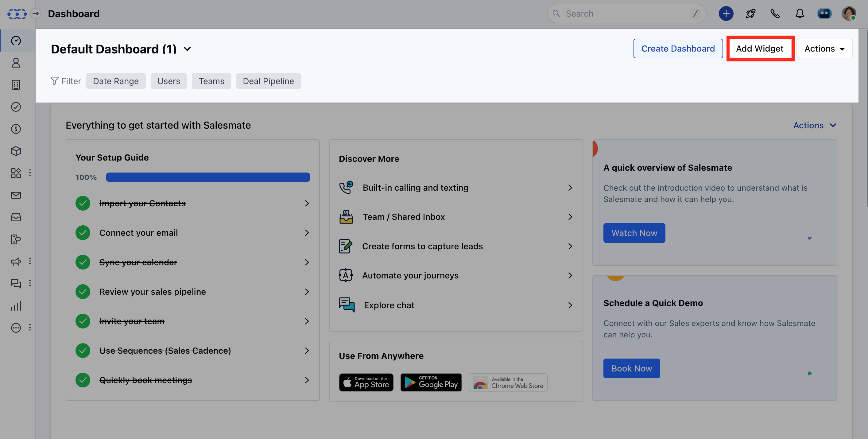
Task: Click the Filter funnel label
Action: pyautogui.click(x=66, y=81)
